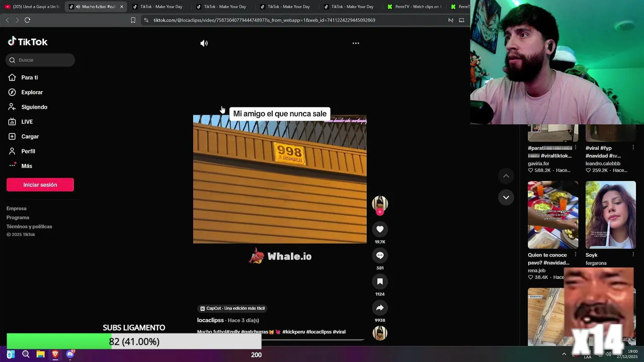Open Discord from the taskbar

tap(70, 354)
